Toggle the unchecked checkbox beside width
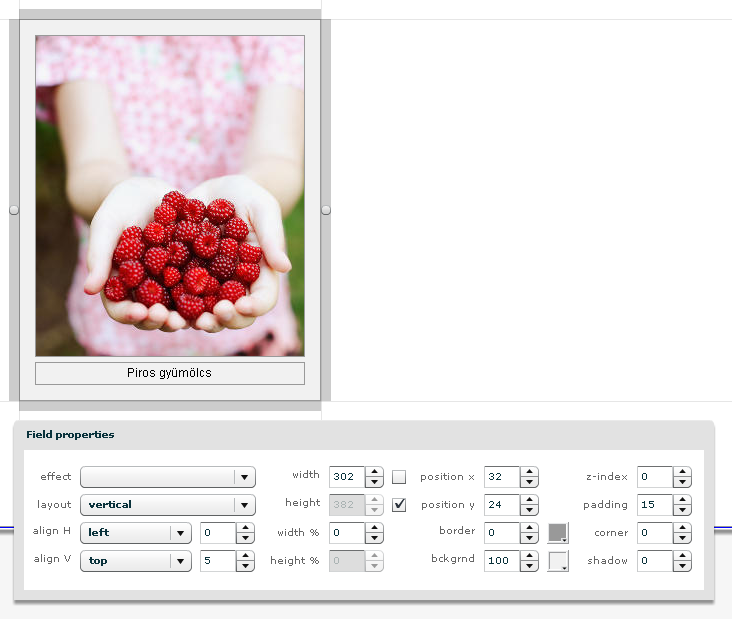 click(399, 477)
